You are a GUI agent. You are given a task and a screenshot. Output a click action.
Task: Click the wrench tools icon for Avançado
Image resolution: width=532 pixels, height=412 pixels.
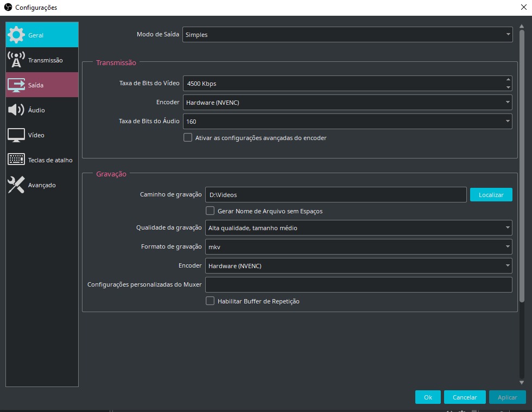tap(16, 185)
